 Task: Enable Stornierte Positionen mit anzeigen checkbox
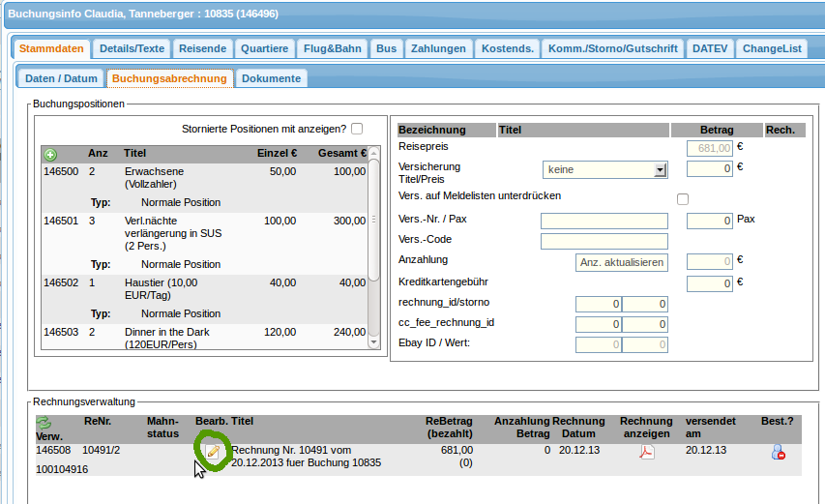pos(357,129)
